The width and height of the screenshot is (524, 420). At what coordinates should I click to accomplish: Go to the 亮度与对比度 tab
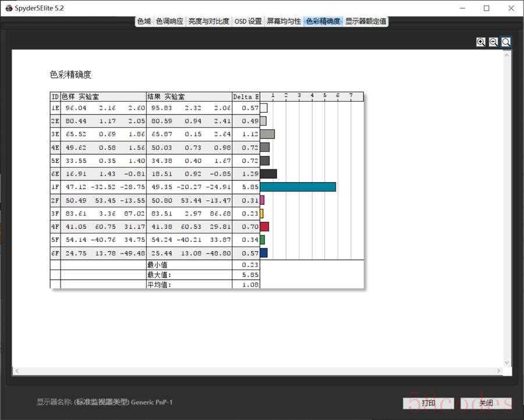[208, 22]
